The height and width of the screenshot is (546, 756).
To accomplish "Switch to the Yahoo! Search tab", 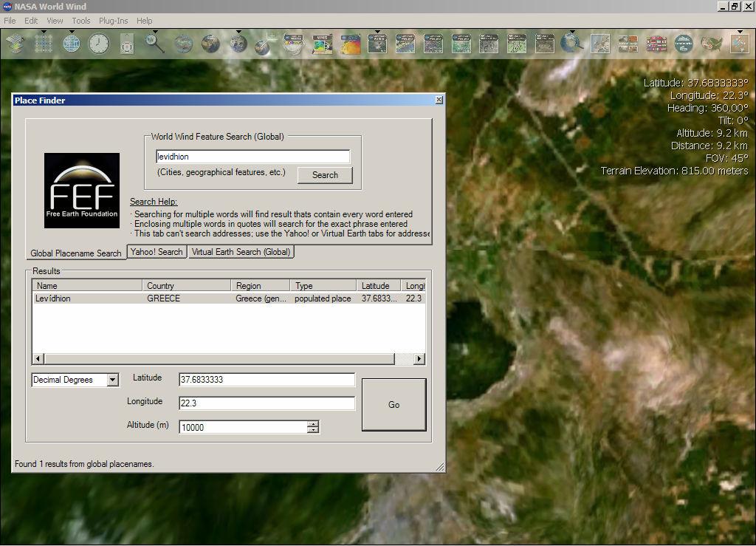I will pyautogui.click(x=157, y=252).
